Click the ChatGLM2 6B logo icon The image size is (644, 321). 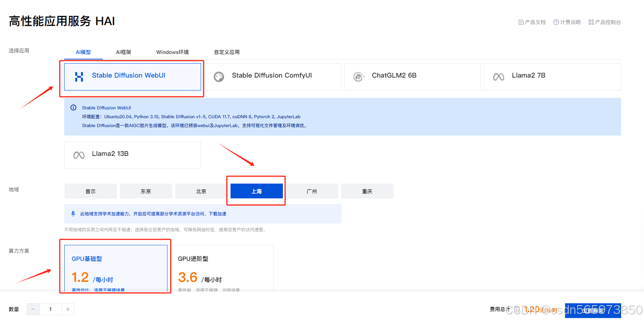(359, 77)
